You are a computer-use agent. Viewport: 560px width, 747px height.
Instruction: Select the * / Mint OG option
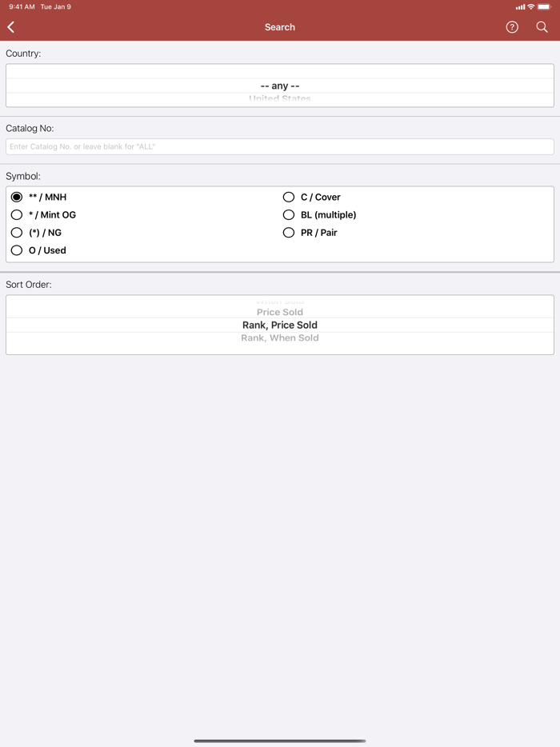[x=17, y=214]
